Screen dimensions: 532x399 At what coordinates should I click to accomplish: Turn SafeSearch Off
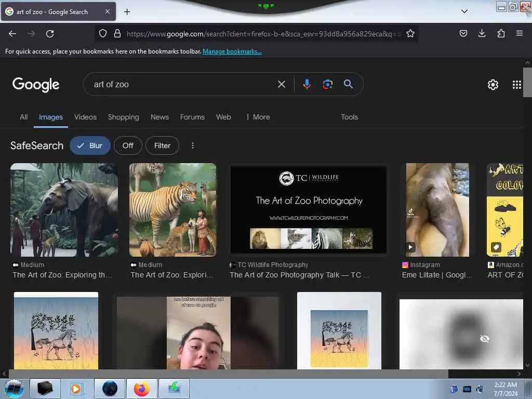128,145
